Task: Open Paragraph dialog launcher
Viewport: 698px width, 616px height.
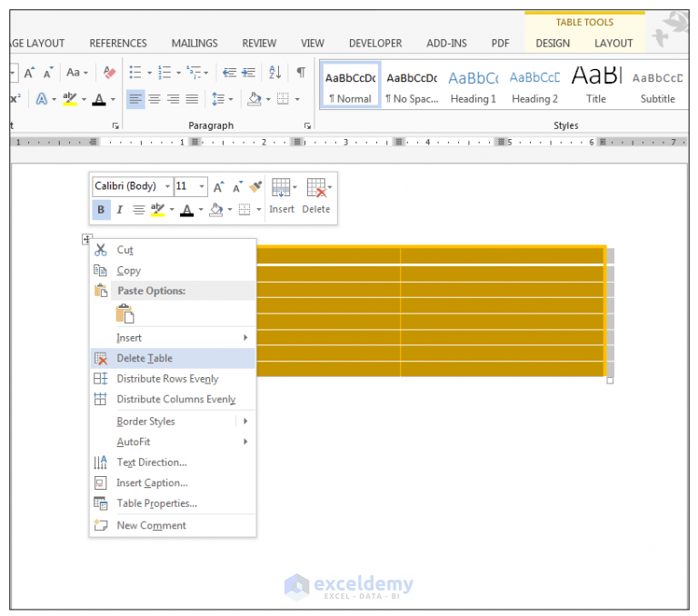Action: 307,126
